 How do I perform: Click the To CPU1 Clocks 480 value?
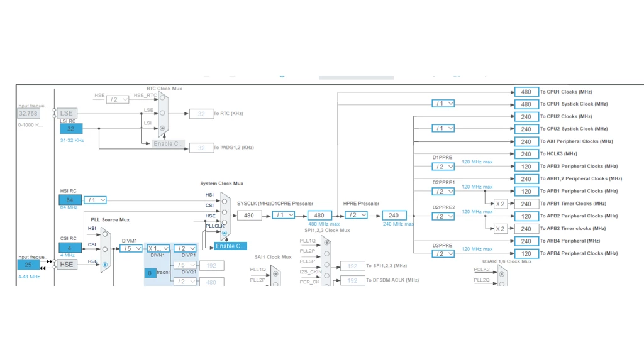tap(526, 92)
